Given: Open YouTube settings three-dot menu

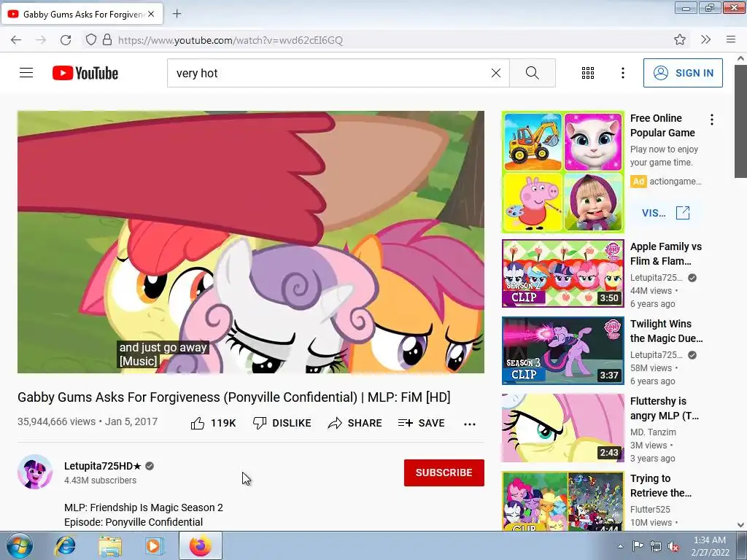Looking at the screenshot, I should tap(623, 73).
